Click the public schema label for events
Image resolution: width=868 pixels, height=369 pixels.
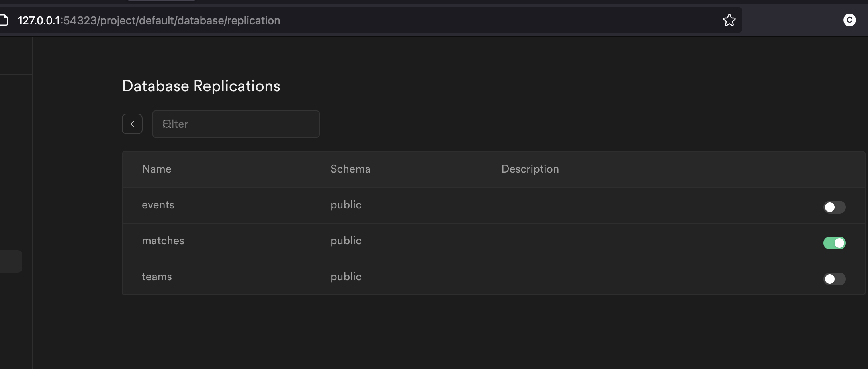pyautogui.click(x=345, y=205)
